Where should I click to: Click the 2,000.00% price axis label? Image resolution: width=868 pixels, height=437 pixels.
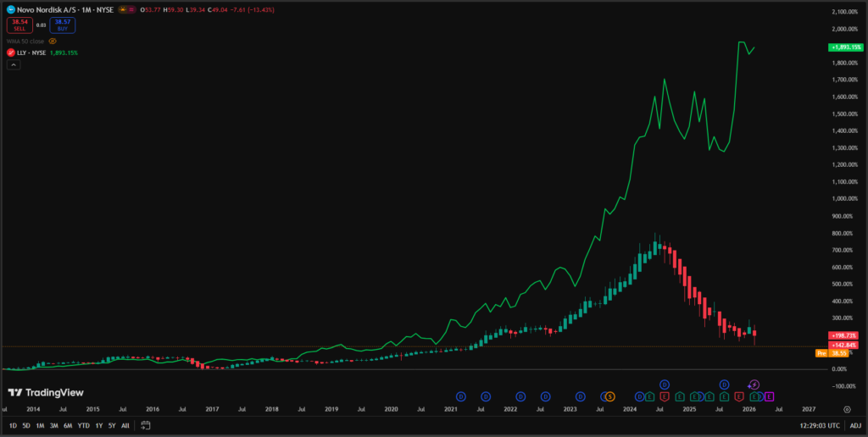tap(845, 29)
